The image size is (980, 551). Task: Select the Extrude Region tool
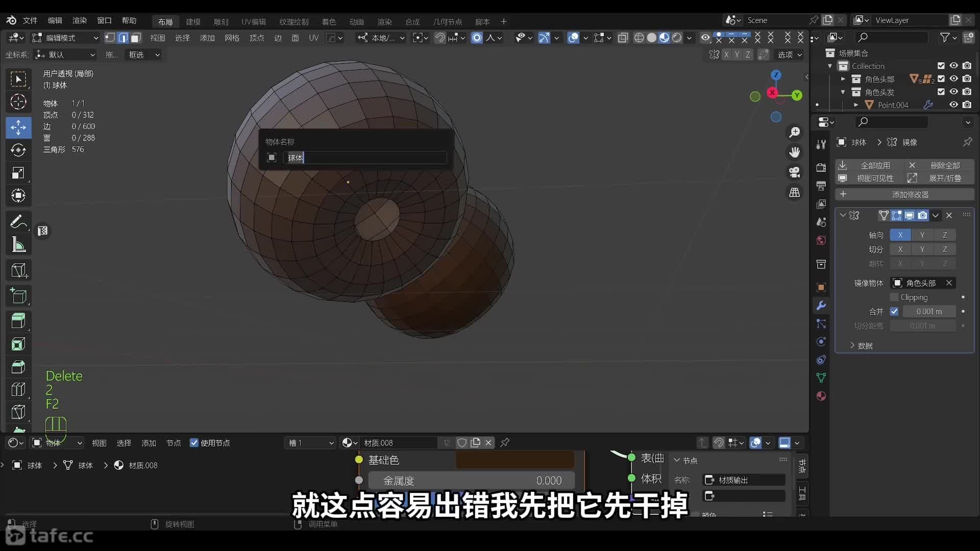coord(18,321)
